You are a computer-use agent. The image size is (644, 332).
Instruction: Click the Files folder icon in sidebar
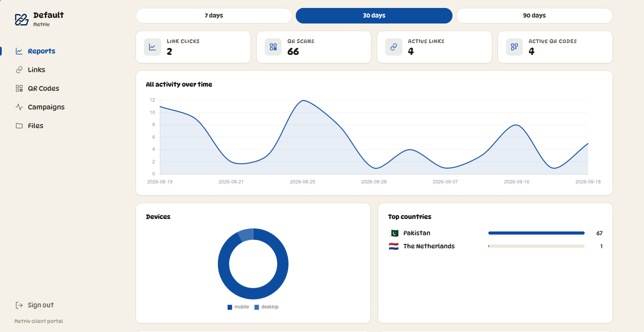pyautogui.click(x=19, y=126)
